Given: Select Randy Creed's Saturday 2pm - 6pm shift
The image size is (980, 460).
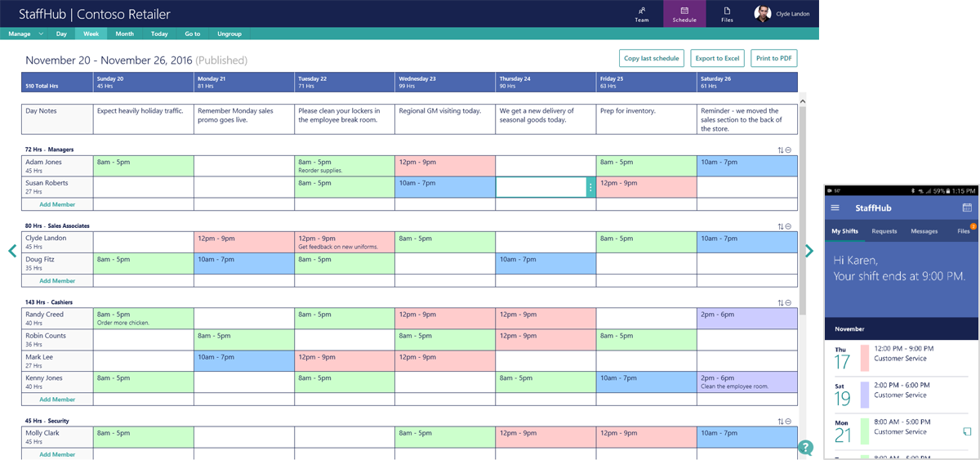Looking at the screenshot, I should (x=747, y=318).
